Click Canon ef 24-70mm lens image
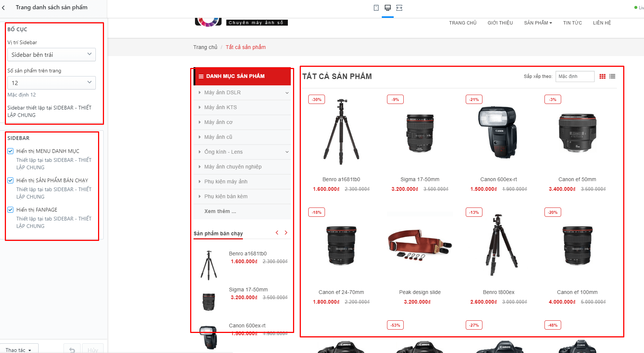Viewport: 644px width, 353px height. point(341,245)
